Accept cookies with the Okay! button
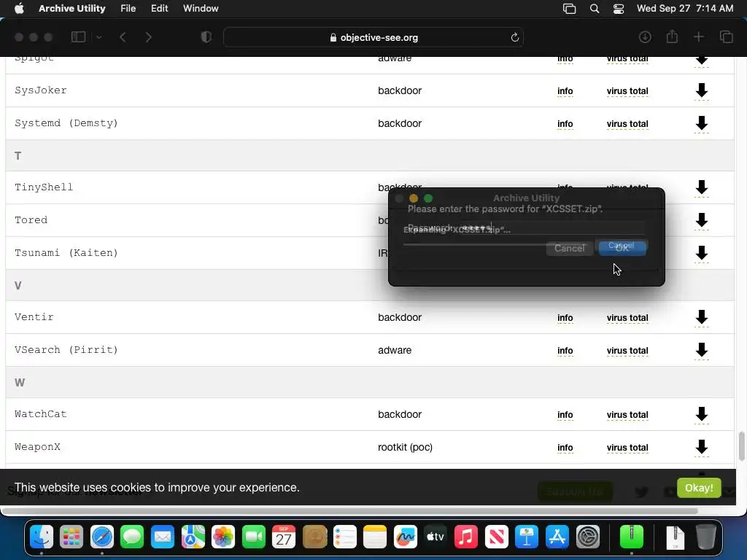747x560 pixels. [x=698, y=488]
